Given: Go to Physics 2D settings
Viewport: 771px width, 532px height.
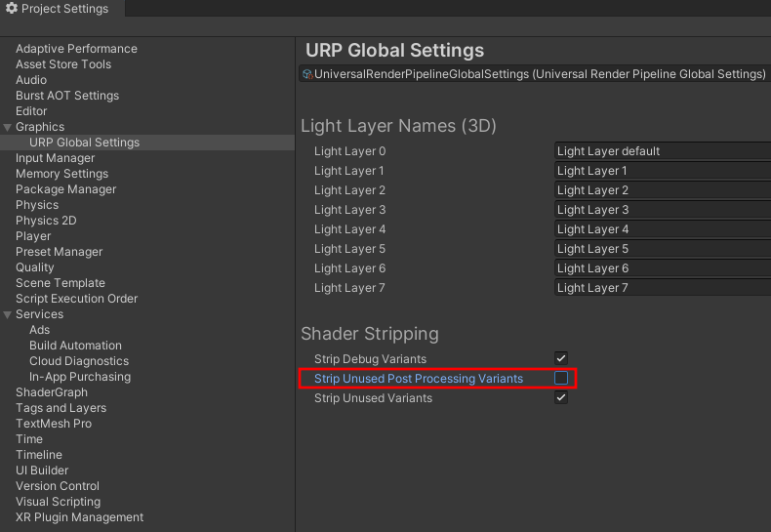Looking at the screenshot, I should click(46, 221).
